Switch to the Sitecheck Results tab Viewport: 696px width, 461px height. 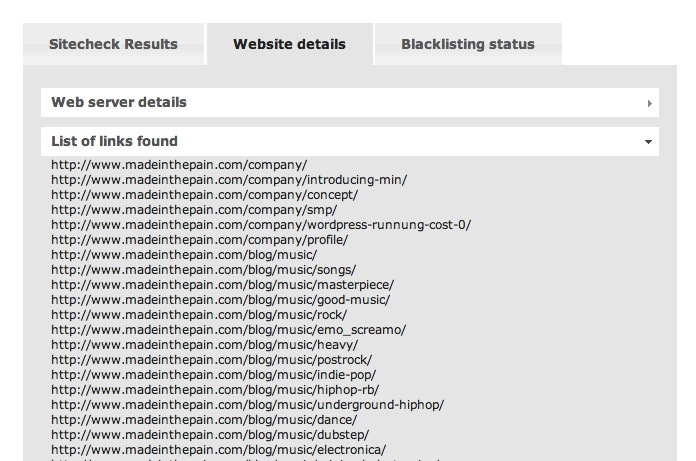click(113, 44)
